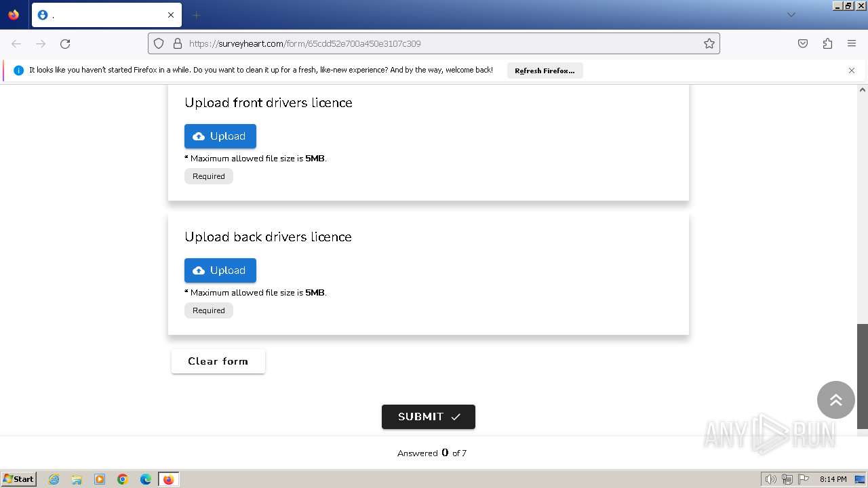Open tracking protection shield icon

click(x=159, y=43)
